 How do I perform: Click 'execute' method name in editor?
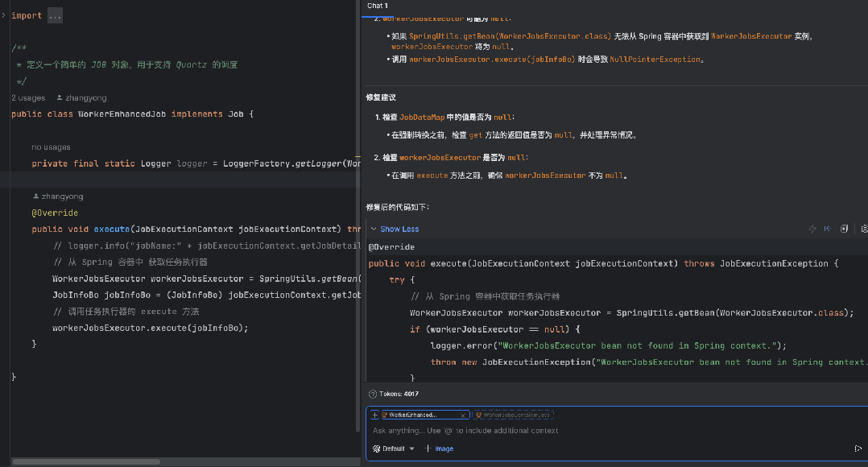(111, 229)
